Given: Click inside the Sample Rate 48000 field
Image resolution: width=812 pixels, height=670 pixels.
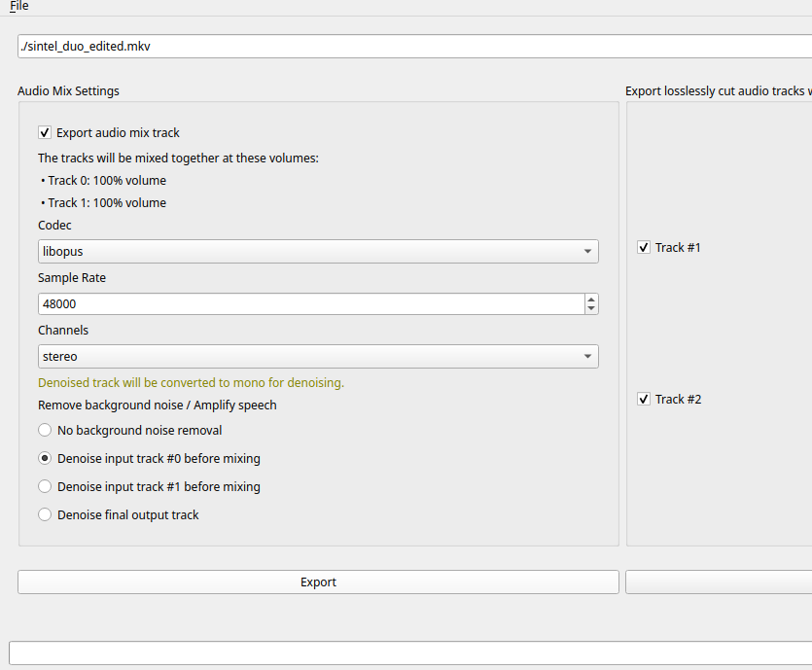Looking at the screenshot, I should (x=309, y=304).
